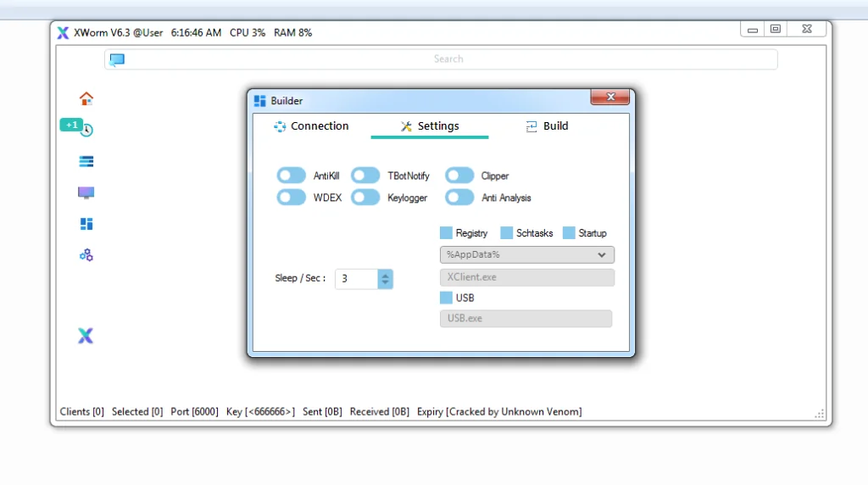Viewport: 868px width, 485px height.
Task: Tick the USB checkbox
Action: pos(446,298)
